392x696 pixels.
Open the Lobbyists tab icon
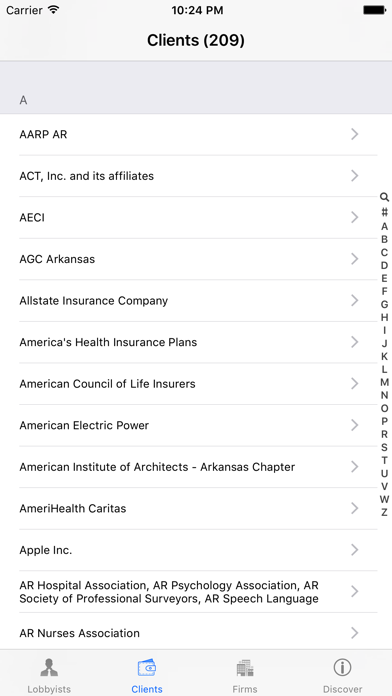[49, 668]
